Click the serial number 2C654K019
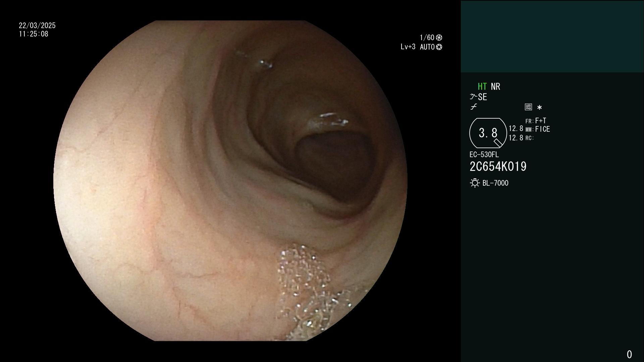The width and height of the screenshot is (644, 362). [498, 167]
